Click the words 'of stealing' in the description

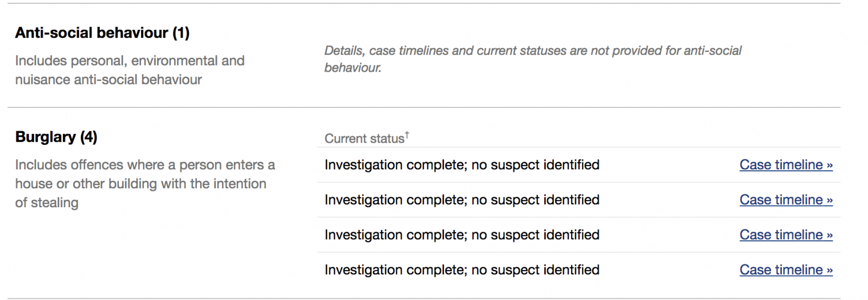pyautogui.click(x=47, y=203)
